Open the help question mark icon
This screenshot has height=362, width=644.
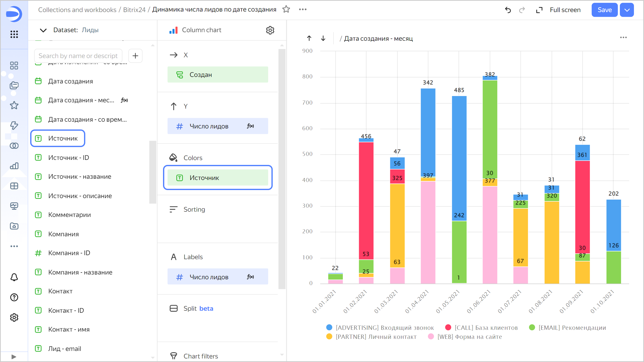(14, 297)
